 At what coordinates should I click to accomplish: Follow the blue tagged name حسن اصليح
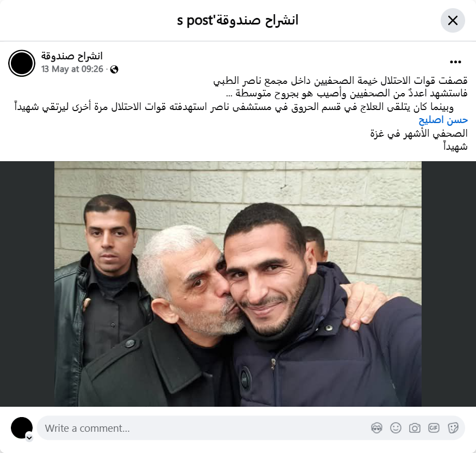point(443,120)
